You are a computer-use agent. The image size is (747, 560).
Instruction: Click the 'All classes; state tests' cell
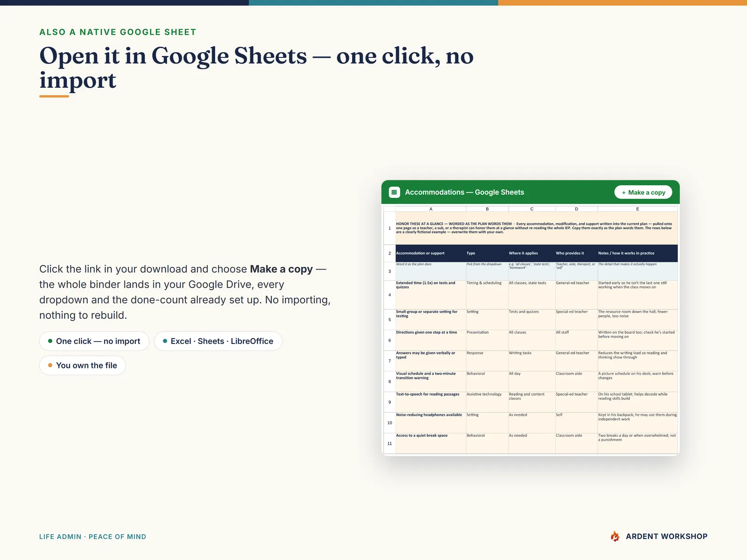[x=532, y=295]
